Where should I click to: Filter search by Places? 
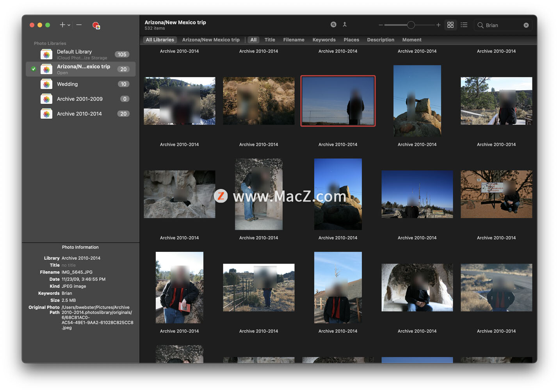pyautogui.click(x=351, y=40)
